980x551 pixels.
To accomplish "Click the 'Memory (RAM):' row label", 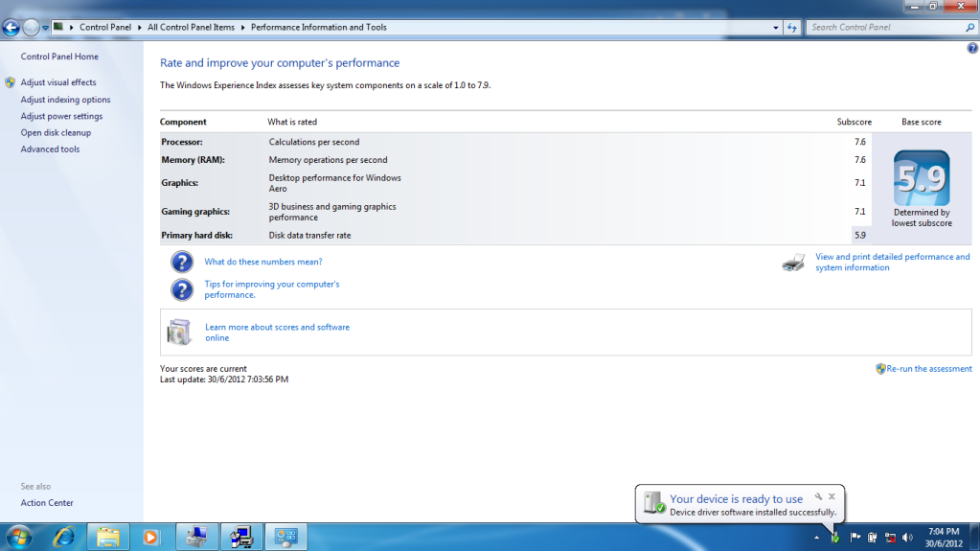I will pyautogui.click(x=194, y=160).
